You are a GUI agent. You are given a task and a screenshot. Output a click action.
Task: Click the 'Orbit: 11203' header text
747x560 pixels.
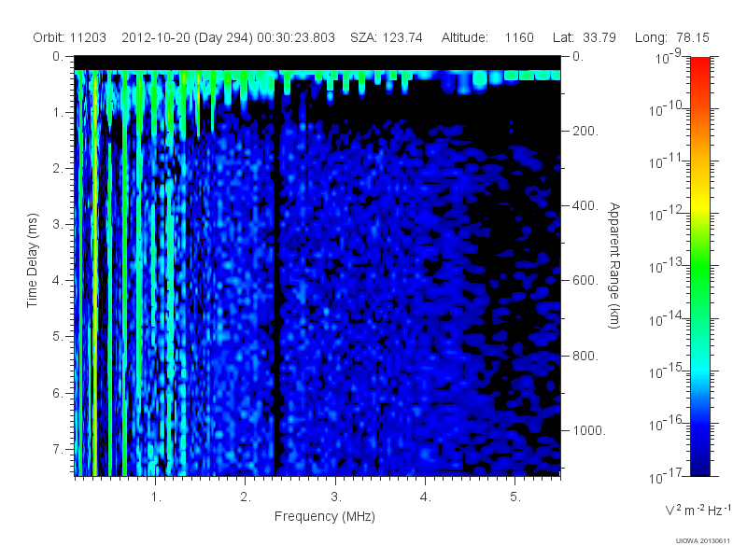click(x=69, y=37)
